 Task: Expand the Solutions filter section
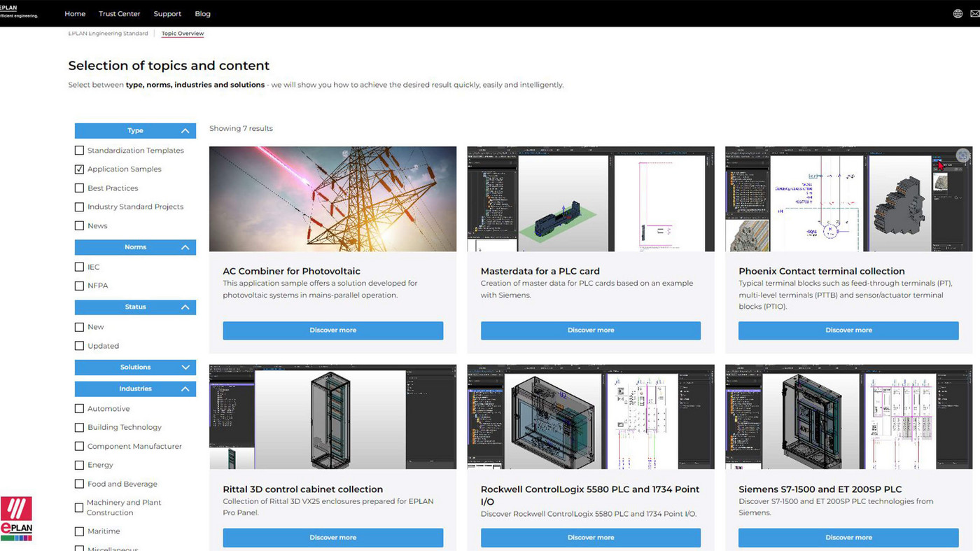(185, 368)
